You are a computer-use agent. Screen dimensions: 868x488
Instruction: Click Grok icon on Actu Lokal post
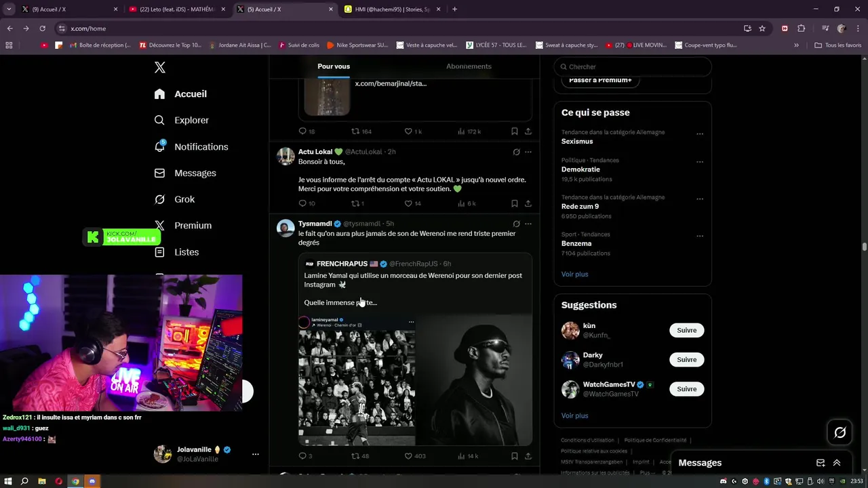tap(516, 152)
